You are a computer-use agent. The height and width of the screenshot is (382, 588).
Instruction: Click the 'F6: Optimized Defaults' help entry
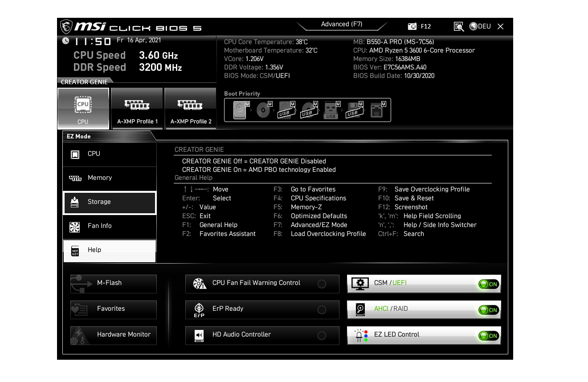click(310, 216)
